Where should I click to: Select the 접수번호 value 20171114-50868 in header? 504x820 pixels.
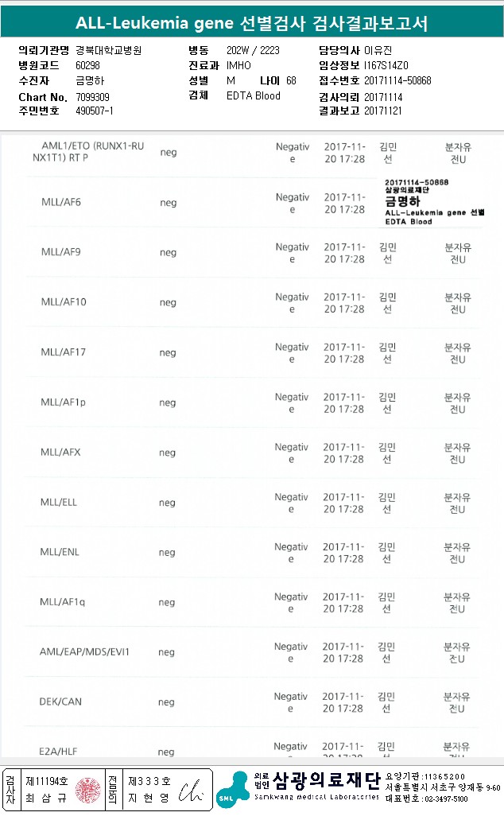397,81
